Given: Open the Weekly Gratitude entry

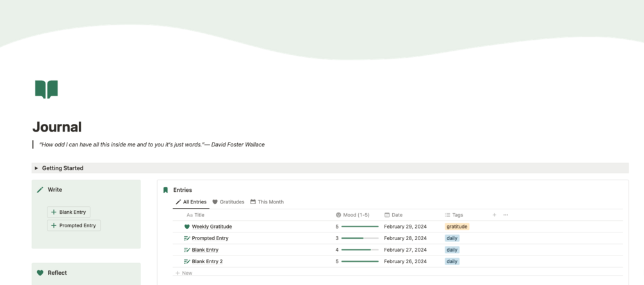Looking at the screenshot, I should click(x=212, y=227).
